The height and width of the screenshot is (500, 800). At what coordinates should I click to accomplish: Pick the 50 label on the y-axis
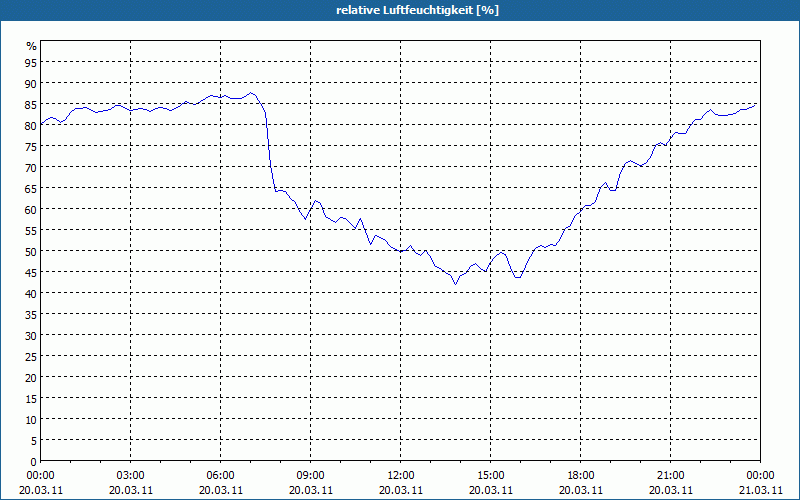click(x=30, y=251)
